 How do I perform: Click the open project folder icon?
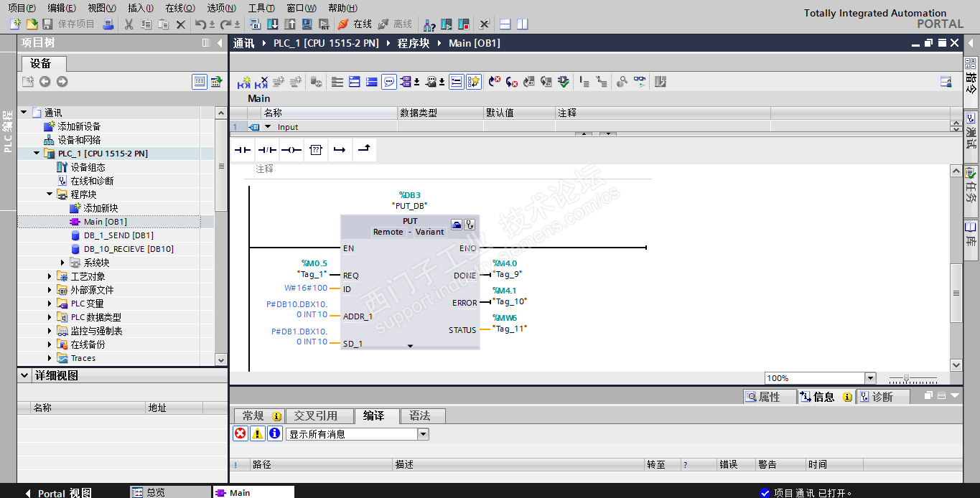31,24
